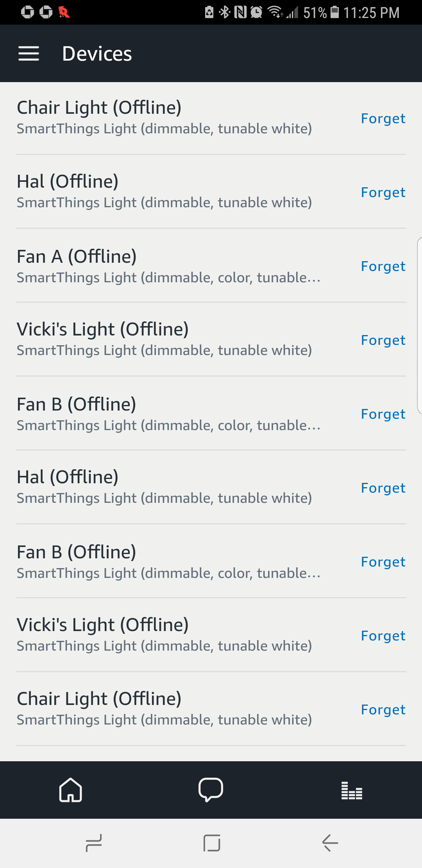
Task: Select the first Fan B (Offline) row
Action: [x=168, y=414]
